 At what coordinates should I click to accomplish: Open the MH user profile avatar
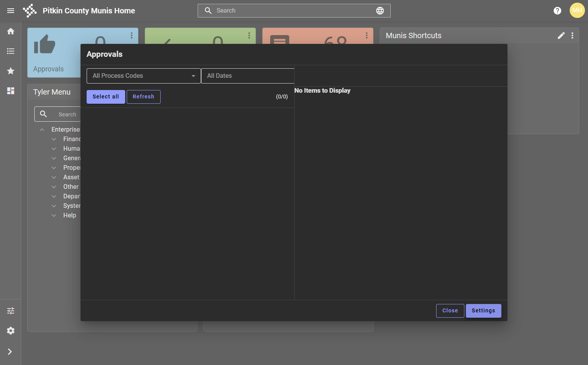tap(577, 10)
